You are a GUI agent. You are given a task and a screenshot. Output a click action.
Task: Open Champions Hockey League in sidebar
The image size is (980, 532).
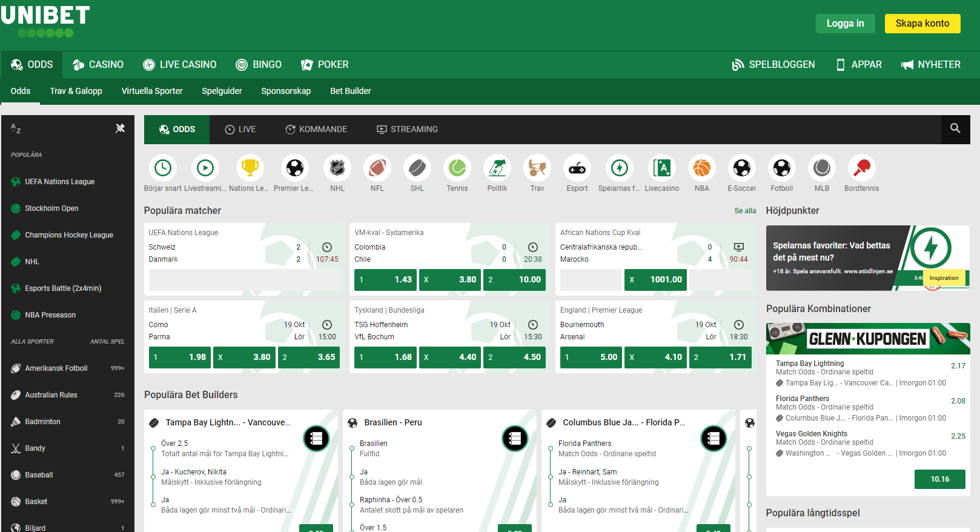coord(67,235)
